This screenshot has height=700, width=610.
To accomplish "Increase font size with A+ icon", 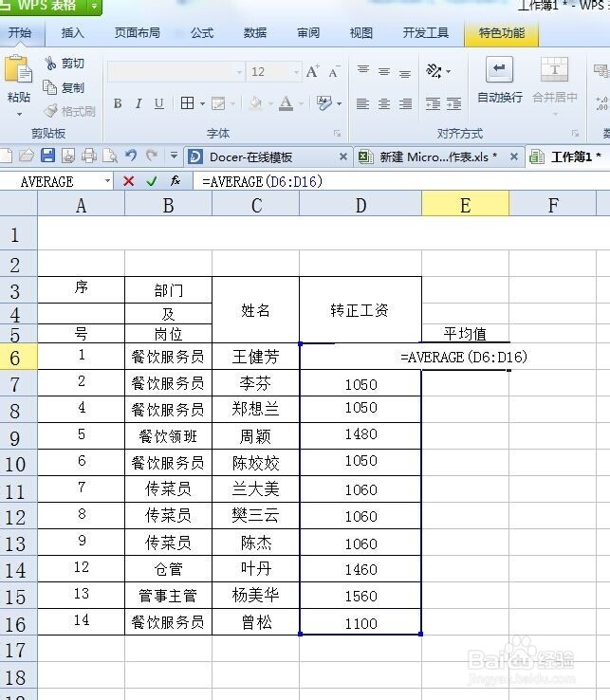I will pyautogui.click(x=313, y=71).
